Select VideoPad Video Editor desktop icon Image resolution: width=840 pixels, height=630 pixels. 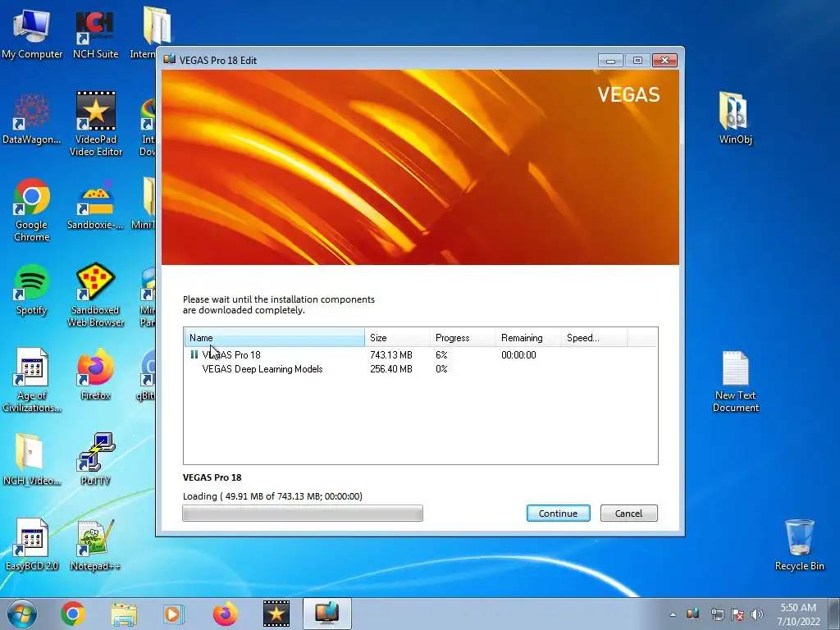pos(96,125)
